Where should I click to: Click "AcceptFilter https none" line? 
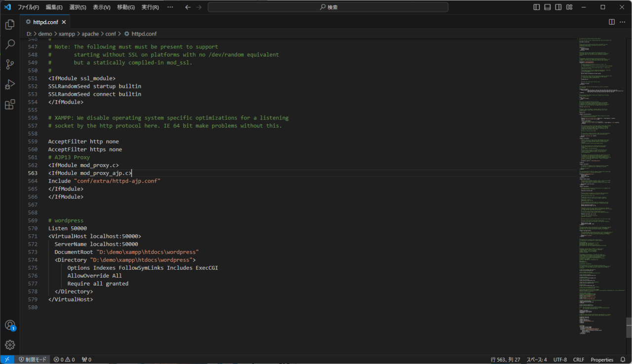(x=85, y=149)
